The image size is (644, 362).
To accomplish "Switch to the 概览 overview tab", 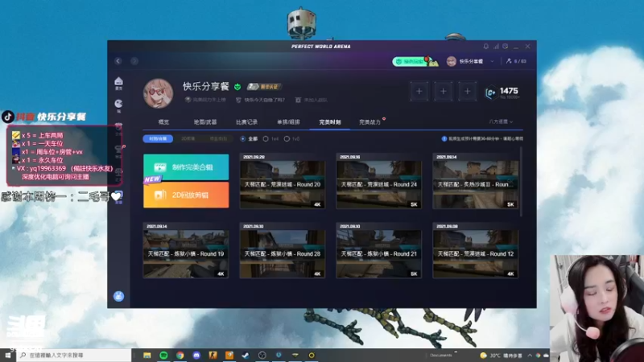I will tap(163, 122).
